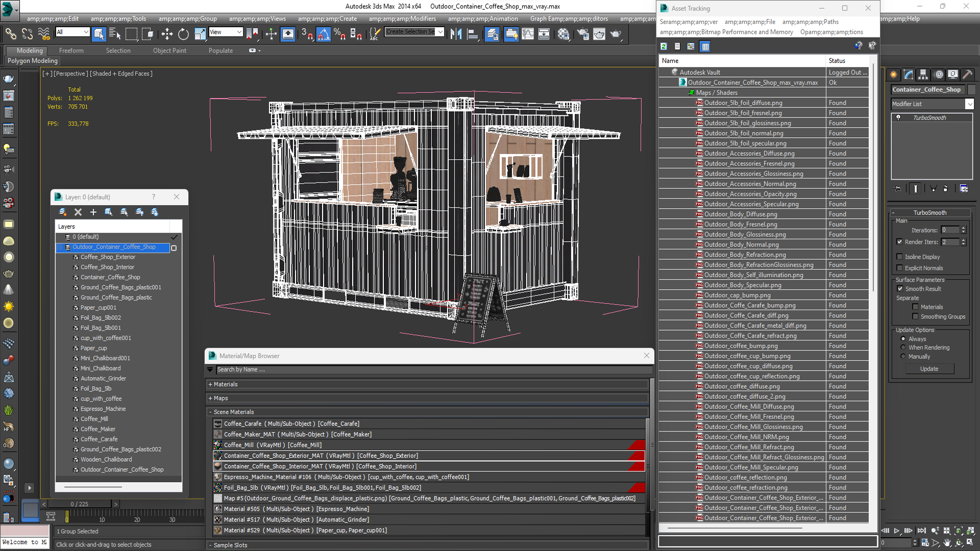Select Espresso_Machine in the layer list
The height and width of the screenshot is (551, 980).
(x=103, y=409)
